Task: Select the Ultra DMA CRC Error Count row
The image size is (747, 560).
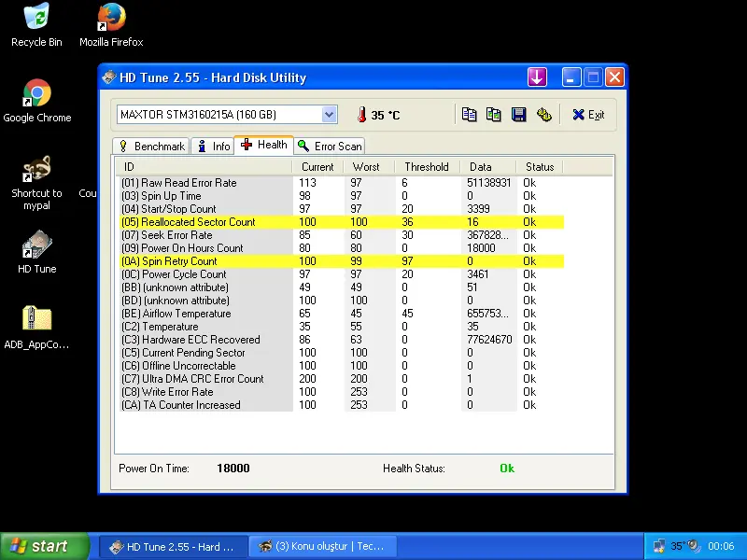Action: (x=342, y=379)
